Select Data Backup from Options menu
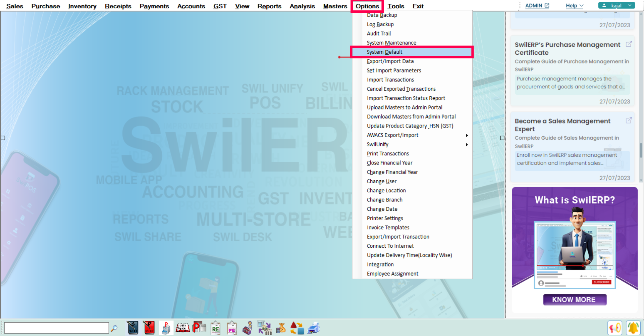 413,15
